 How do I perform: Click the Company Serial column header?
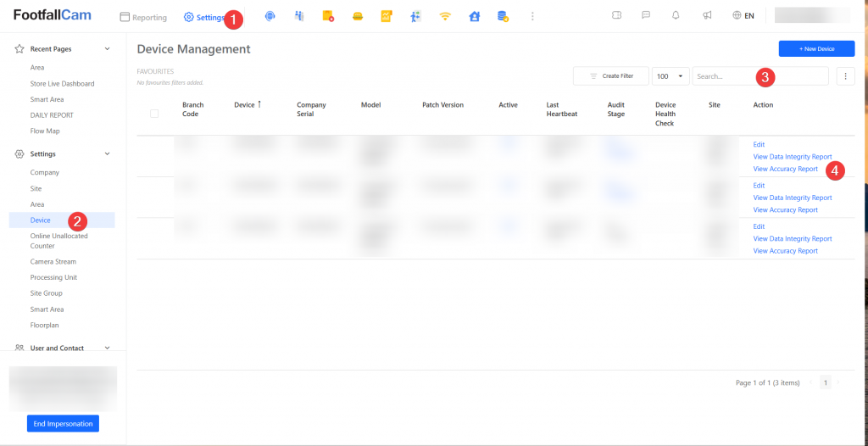tap(312, 109)
